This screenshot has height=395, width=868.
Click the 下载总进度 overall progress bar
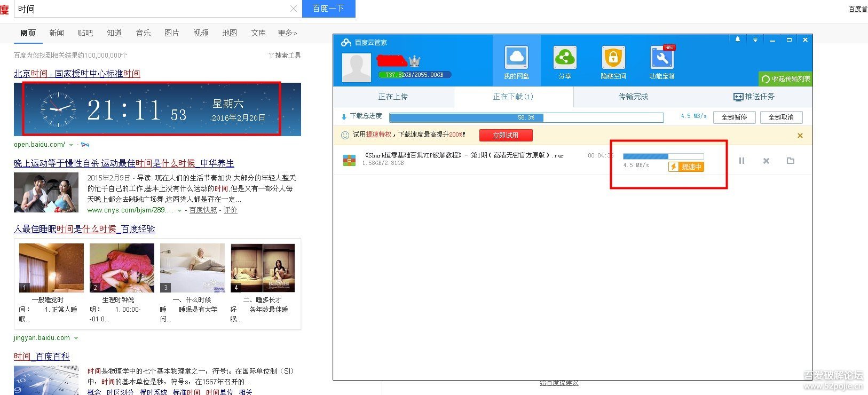click(x=526, y=117)
